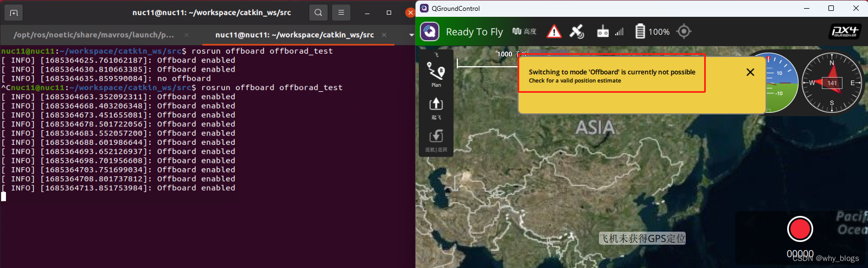Click the terminal search magnifier button

click(318, 12)
